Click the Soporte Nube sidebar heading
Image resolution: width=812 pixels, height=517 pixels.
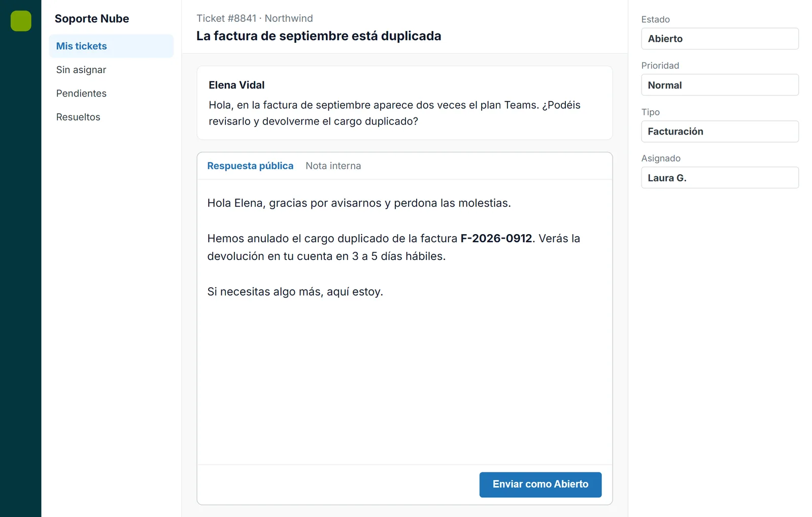tap(92, 19)
